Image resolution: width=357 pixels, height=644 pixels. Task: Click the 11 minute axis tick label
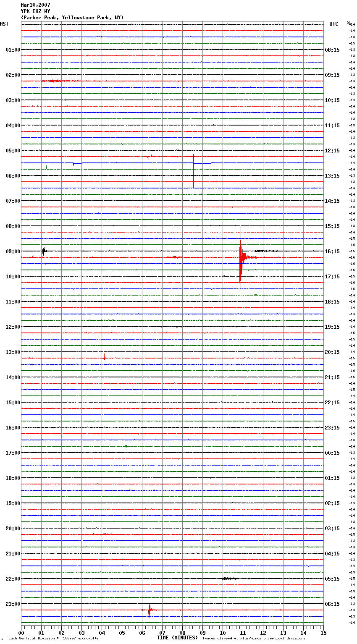[243, 633]
